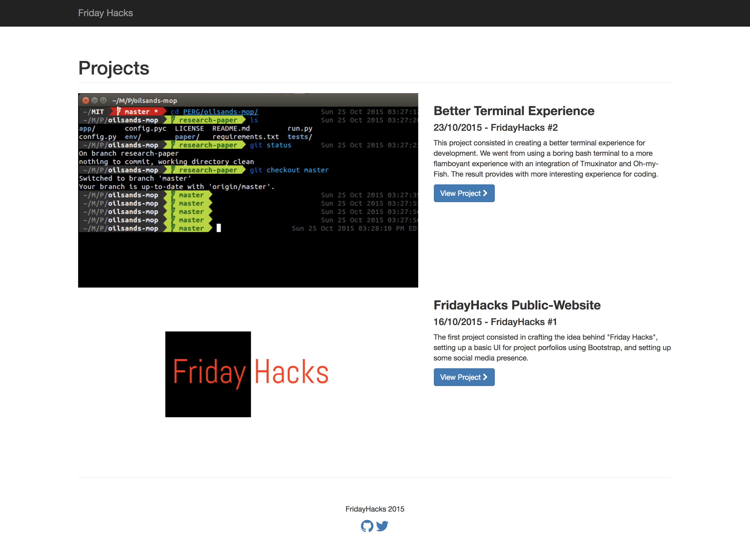
Task: Open the terminal screenshot thumbnail
Action: [248, 190]
